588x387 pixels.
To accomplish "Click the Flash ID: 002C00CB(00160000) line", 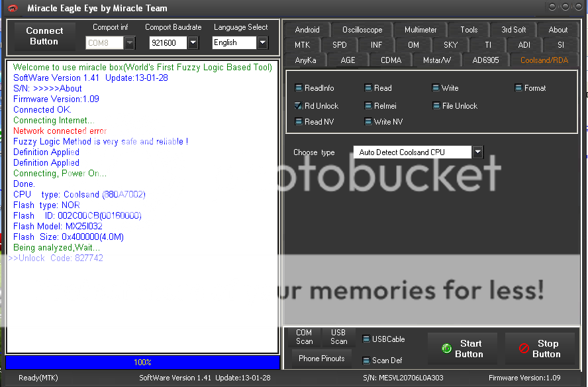I will click(77, 215).
